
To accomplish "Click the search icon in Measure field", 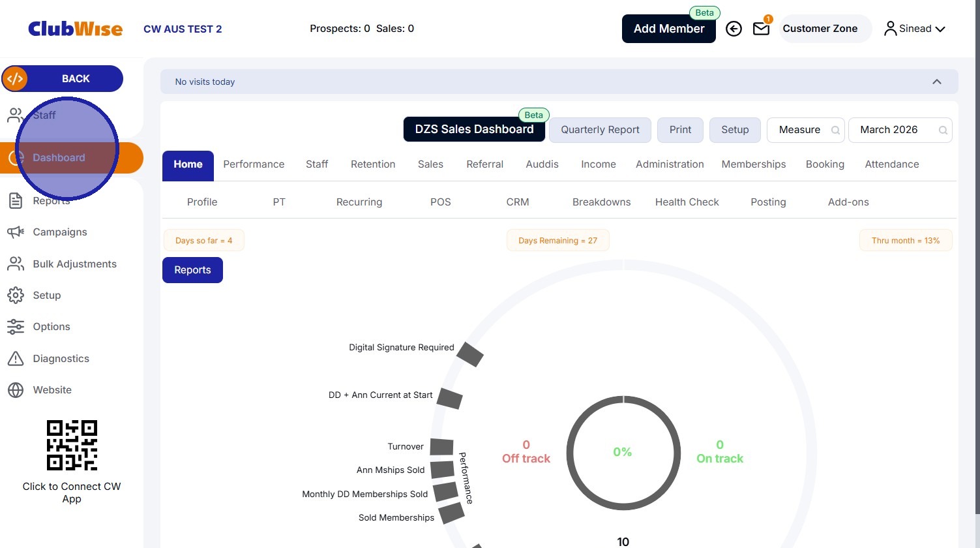I will 835,130.
